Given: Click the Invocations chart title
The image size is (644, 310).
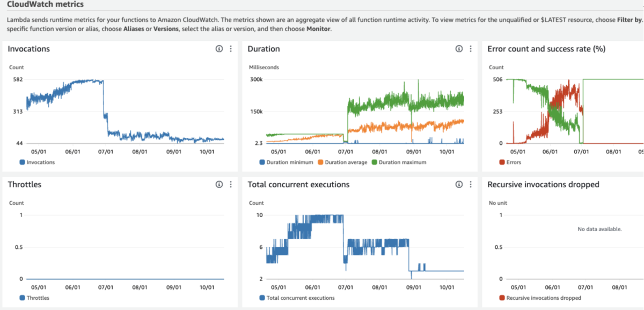Looking at the screenshot, I should point(29,49).
